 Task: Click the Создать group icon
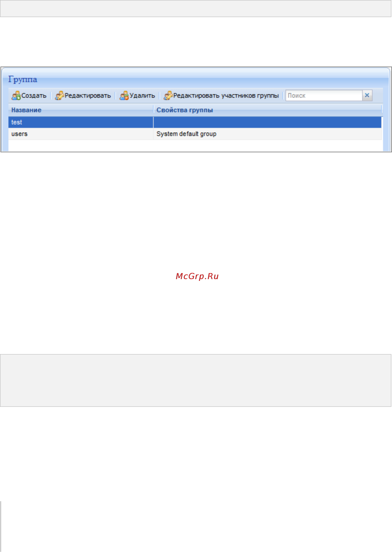16,95
